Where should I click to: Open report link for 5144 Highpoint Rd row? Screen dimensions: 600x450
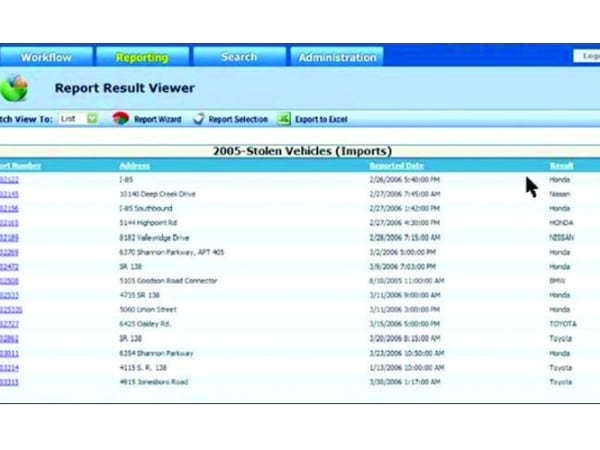pos(9,223)
